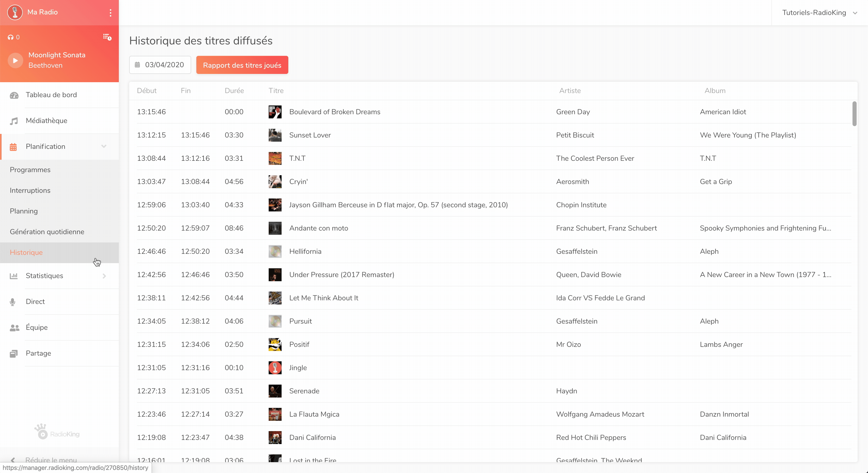Open the Équipe menu item

click(x=59, y=328)
